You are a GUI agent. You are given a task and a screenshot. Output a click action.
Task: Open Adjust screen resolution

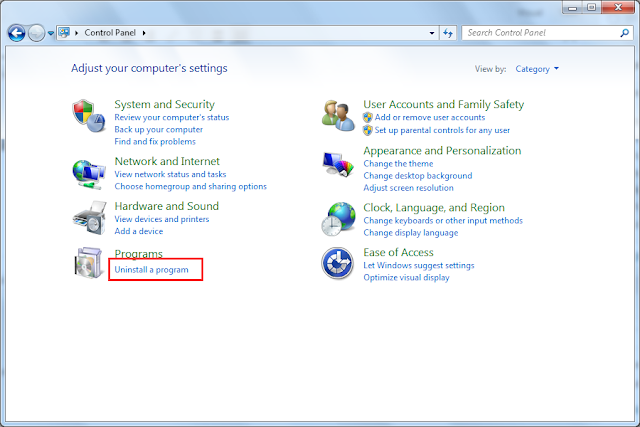(409, 188)
